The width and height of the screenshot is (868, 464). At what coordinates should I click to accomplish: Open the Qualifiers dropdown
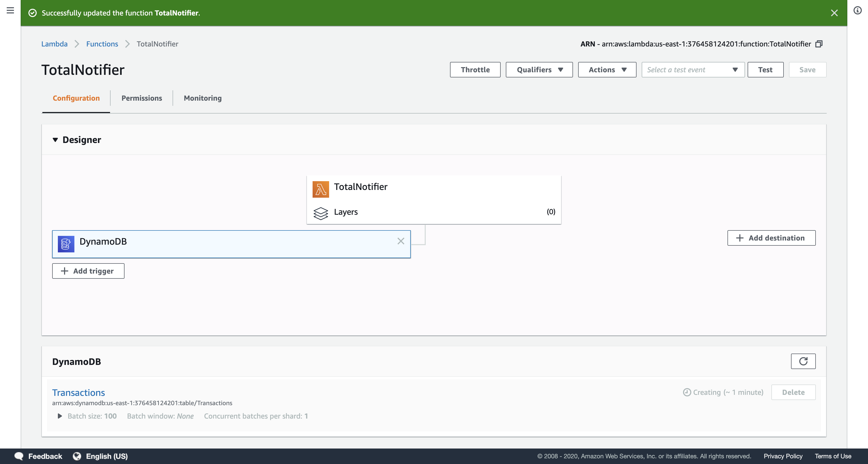click(x=539, y=70)
